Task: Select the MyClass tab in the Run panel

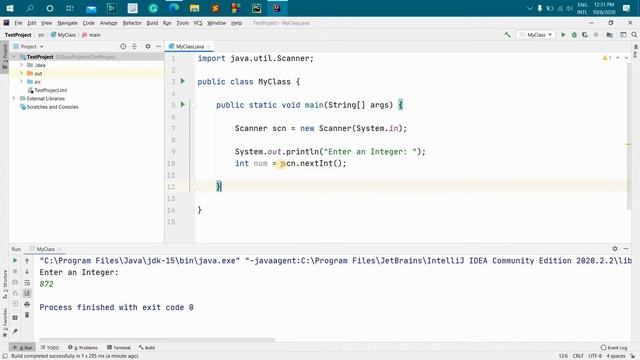Action: click(x=45, y=249)
